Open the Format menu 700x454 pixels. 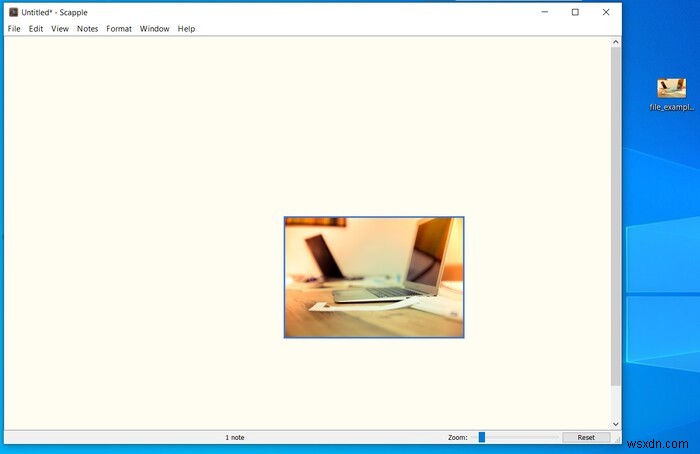(x=119, y=29)
